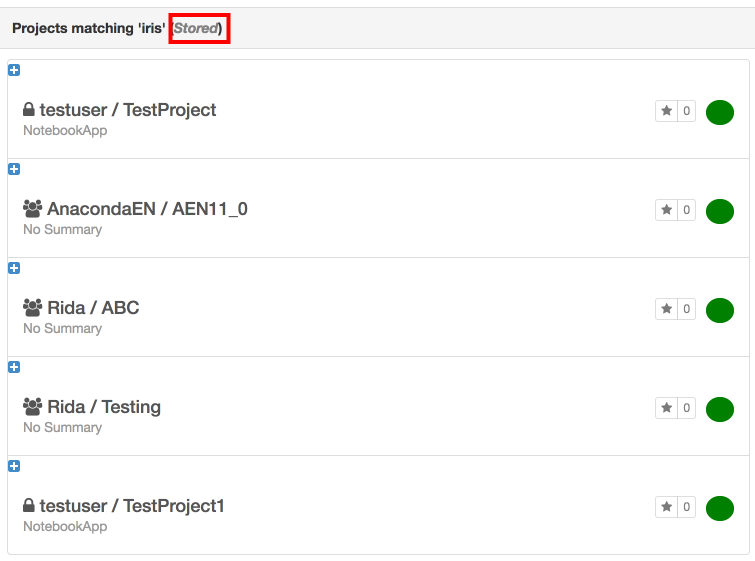The image size is (755, 561).
Task: Open the testuser / TestProject link
Action: click(x=128, y=110)
